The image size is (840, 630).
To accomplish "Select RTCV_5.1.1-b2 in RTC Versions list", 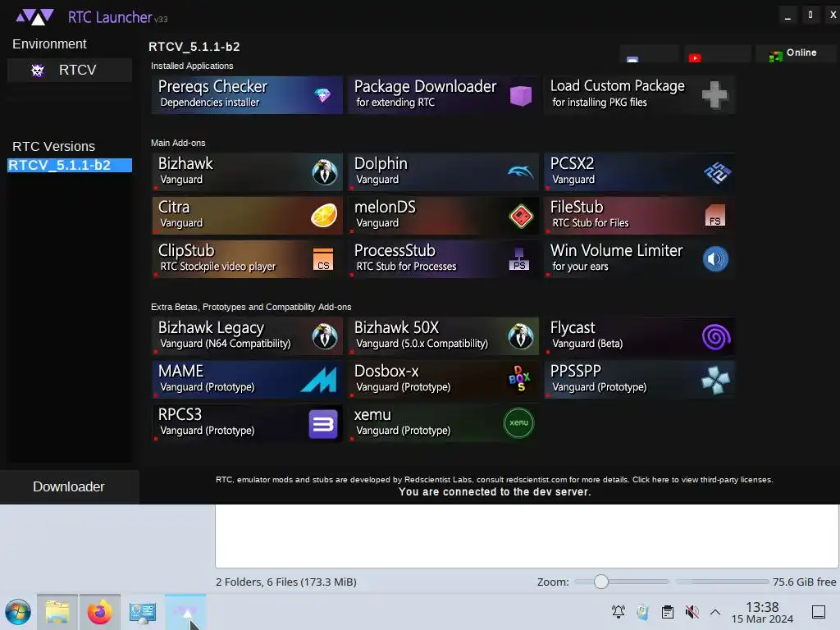I will tap(70, 165).
